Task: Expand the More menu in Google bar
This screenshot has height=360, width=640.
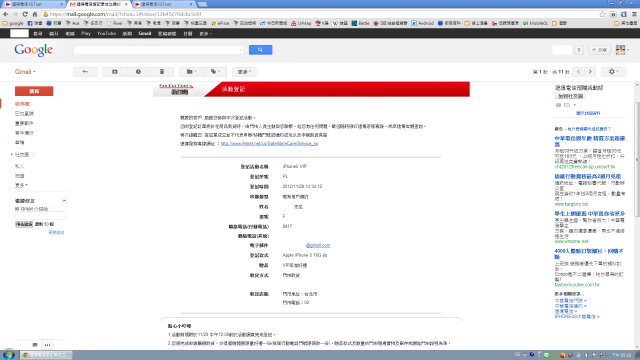Action: pos(205,33)
